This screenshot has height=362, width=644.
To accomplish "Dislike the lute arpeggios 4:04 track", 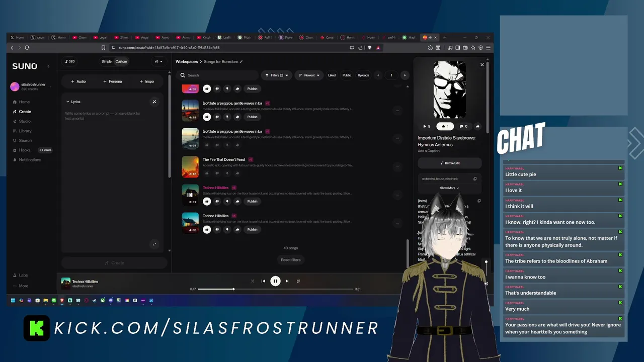I will click(x=217, y=145).
